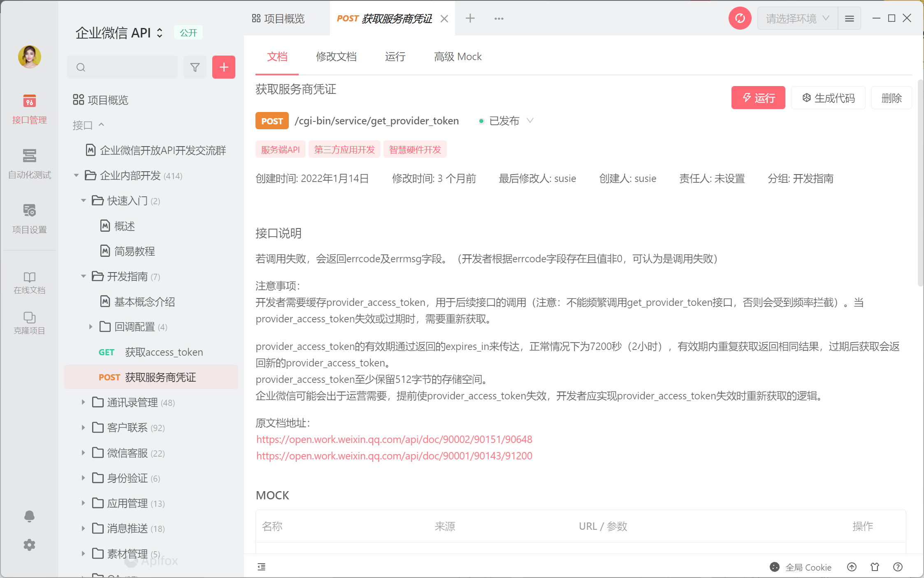Select 获取access_token in the tree
The image size is (924, 578).
pos(163,352)
